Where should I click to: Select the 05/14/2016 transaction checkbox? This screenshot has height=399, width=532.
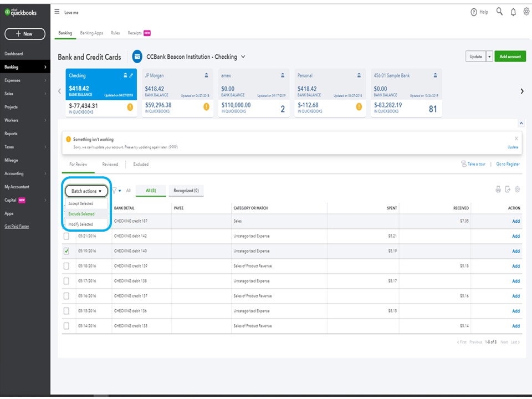point(66,326)
